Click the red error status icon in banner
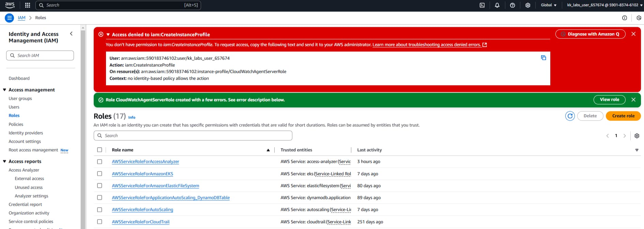644x229 pixels. tap(101, 34)
